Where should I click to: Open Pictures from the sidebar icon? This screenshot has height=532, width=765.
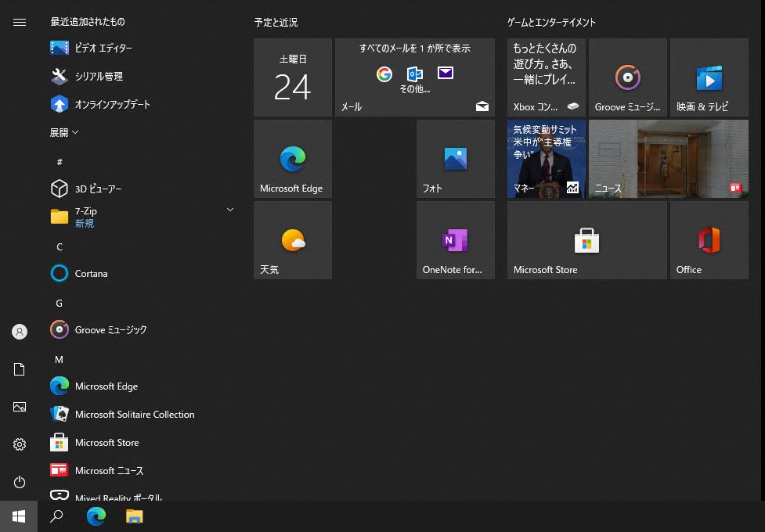point(19,407)
